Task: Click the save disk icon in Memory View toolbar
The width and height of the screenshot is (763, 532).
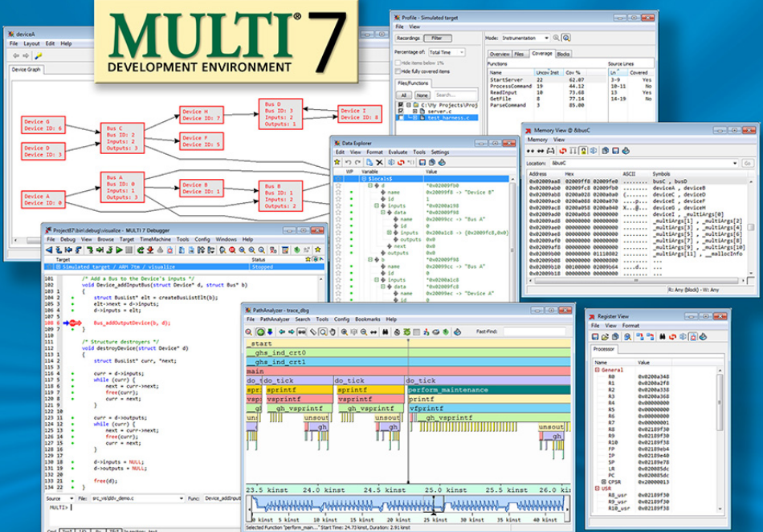Action: (615, 151)
